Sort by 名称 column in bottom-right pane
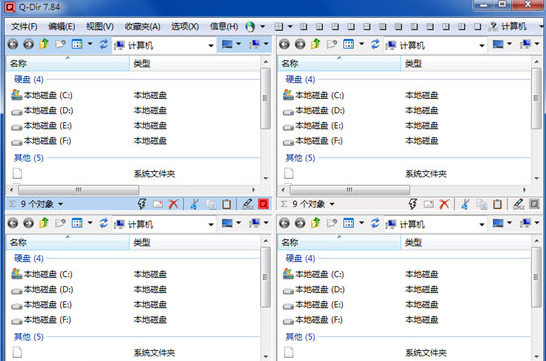The height and width of the screenshot is (361, 546). (339, 243)
